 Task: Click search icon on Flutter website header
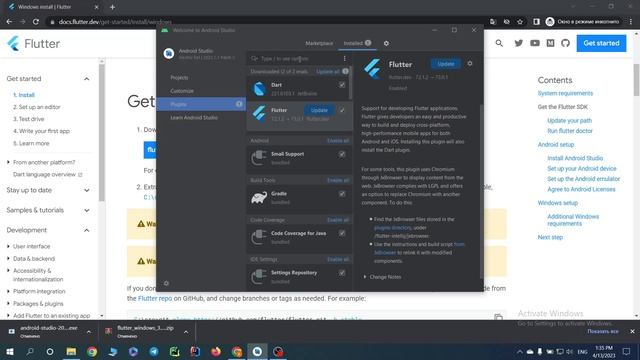tap(499, 43)
